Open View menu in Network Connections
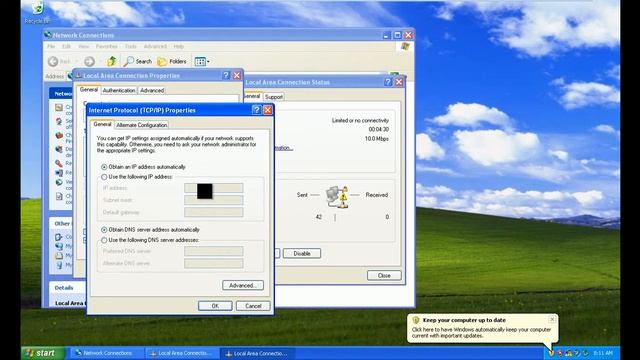The image size is (640, 360). (83, 47)
